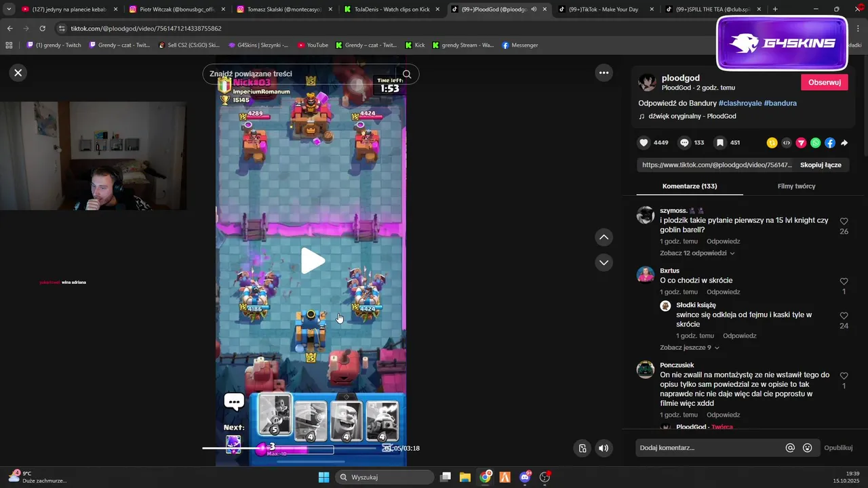Open G4Skins Skrzynki bookmark
The height and width of the screenshot is (488, 868).
258,45
